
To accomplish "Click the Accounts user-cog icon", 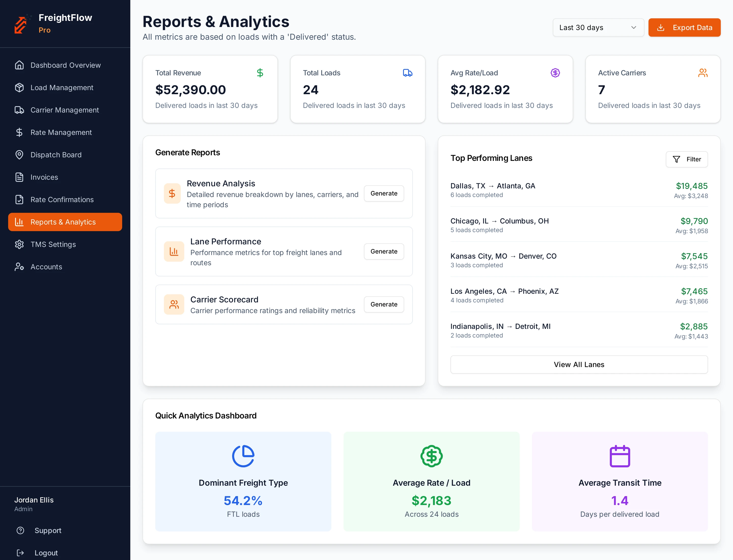I will (x=19, y=267).
